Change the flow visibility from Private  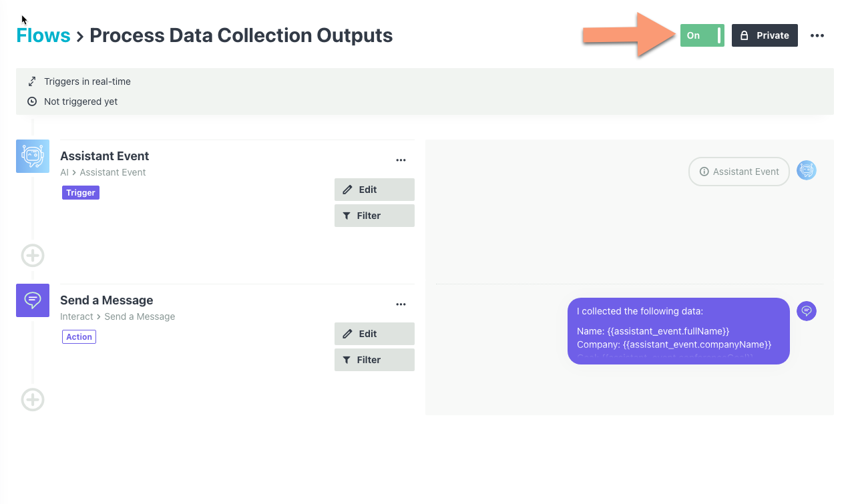(x=765, y=35)
